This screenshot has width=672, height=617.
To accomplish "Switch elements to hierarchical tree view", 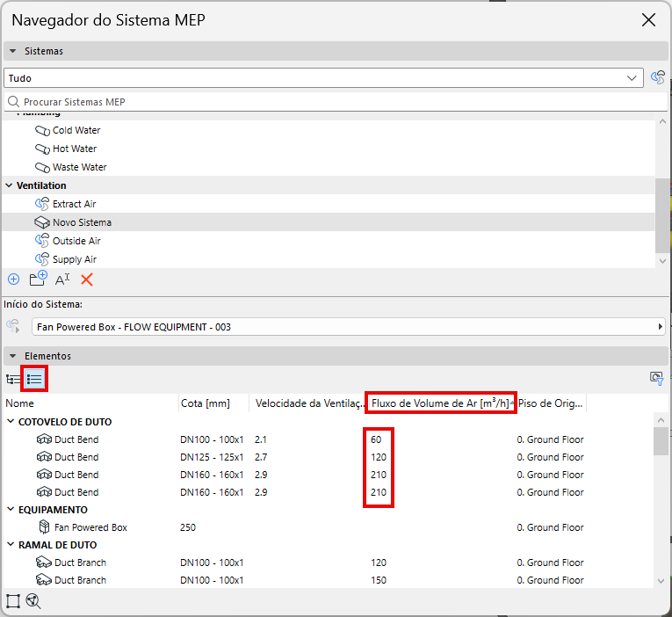I will 13,379.
